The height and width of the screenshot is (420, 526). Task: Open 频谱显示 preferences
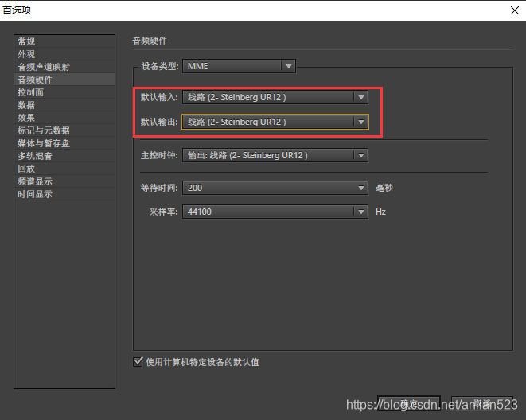tap(64, 181)
